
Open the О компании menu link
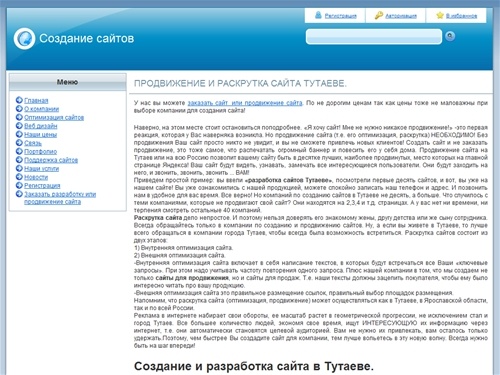click(x=42, y=109)
